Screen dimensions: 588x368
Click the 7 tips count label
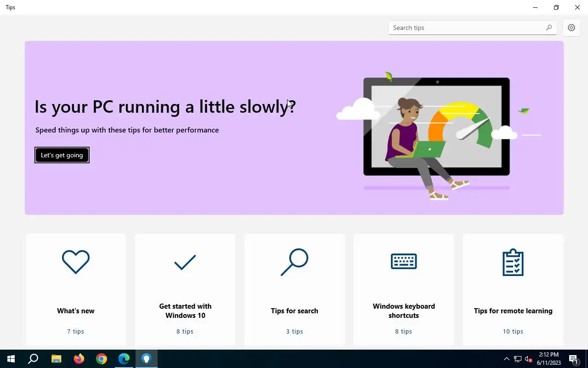click(76, 331)
